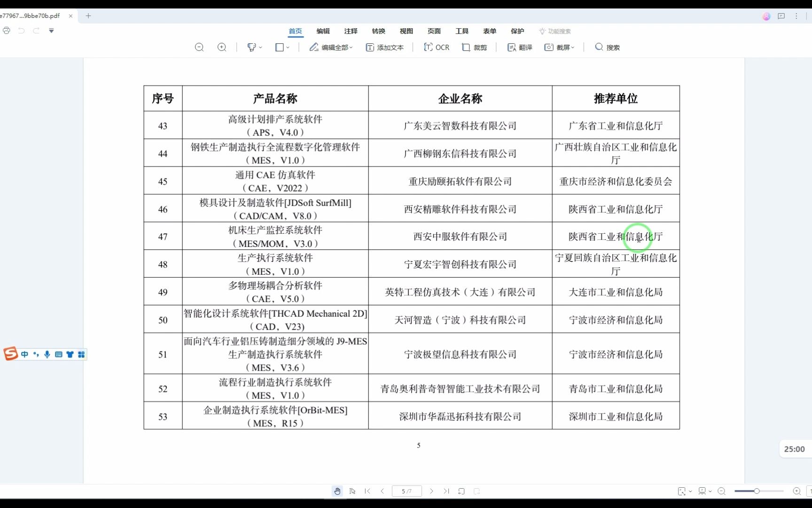The image size is (812, 508).
Task: Switch to the 转换 tab
Action: [x=378, y=31]
